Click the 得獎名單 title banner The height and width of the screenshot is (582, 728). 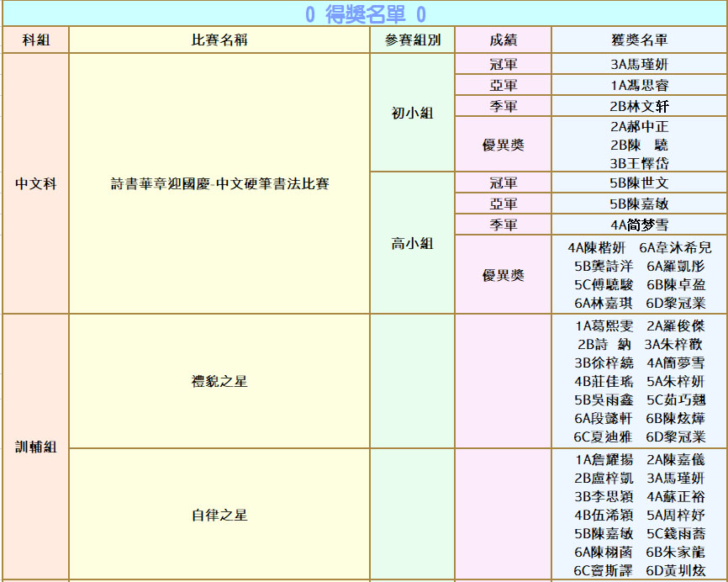pos(364,14)
